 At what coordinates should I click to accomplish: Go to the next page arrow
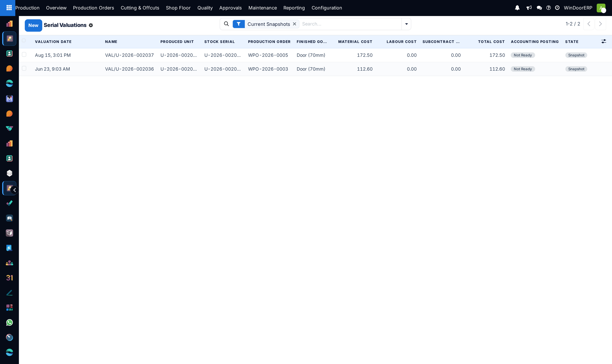[x=601, y=24]
